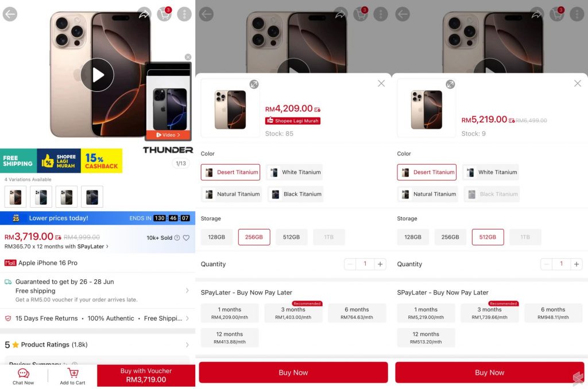Viewport: 588px width, 389px height.
Task: Click Buy Now in the middle panel
Action: click(293, 372)
